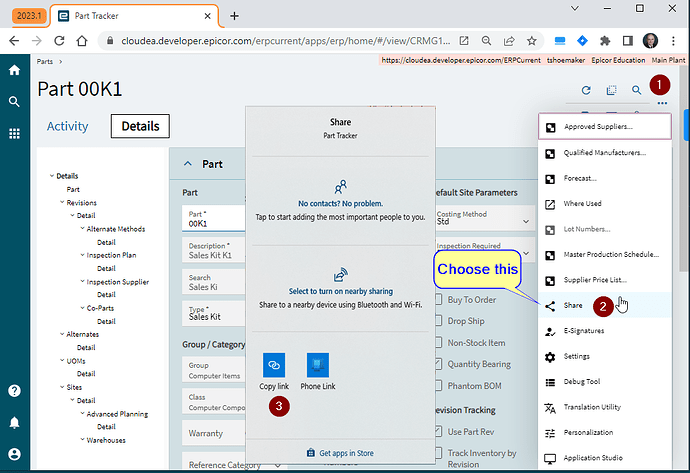Click the refresh icon beside Part 00K1
Screen dimensions: 690x473
[586, 90]
